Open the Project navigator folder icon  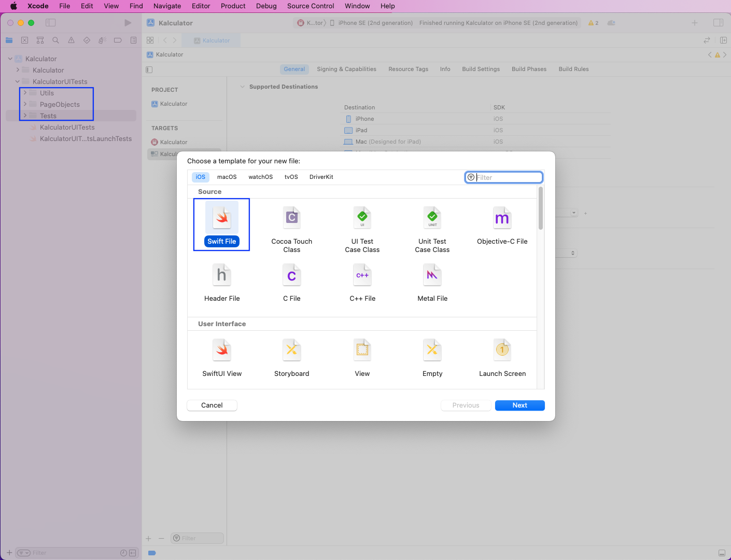pyautogui.click(x=9, y=40)
